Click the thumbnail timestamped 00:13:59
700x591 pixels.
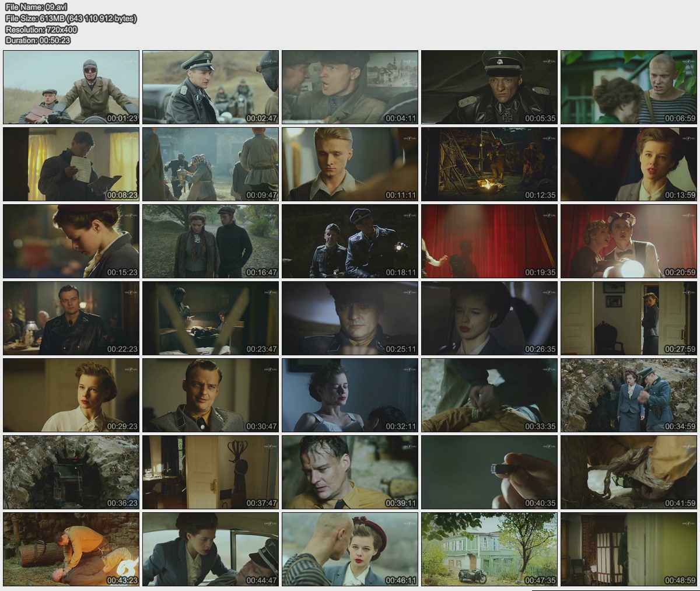click(629, 164)
